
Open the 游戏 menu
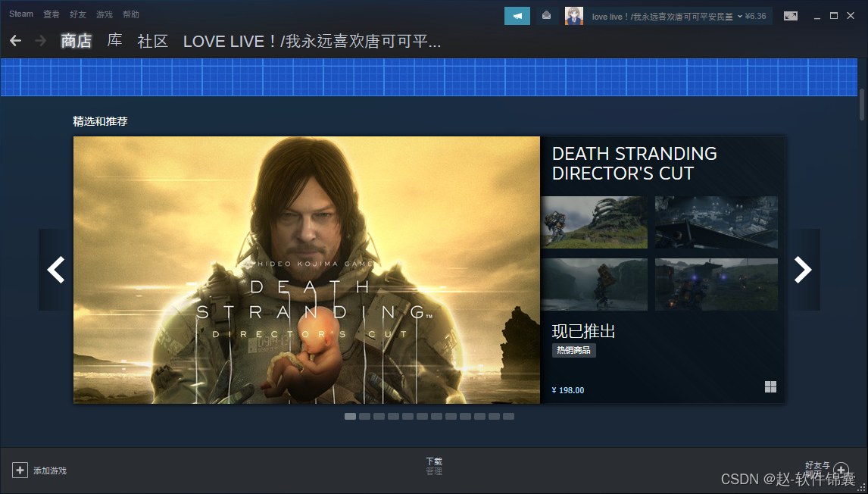point(105,14)
